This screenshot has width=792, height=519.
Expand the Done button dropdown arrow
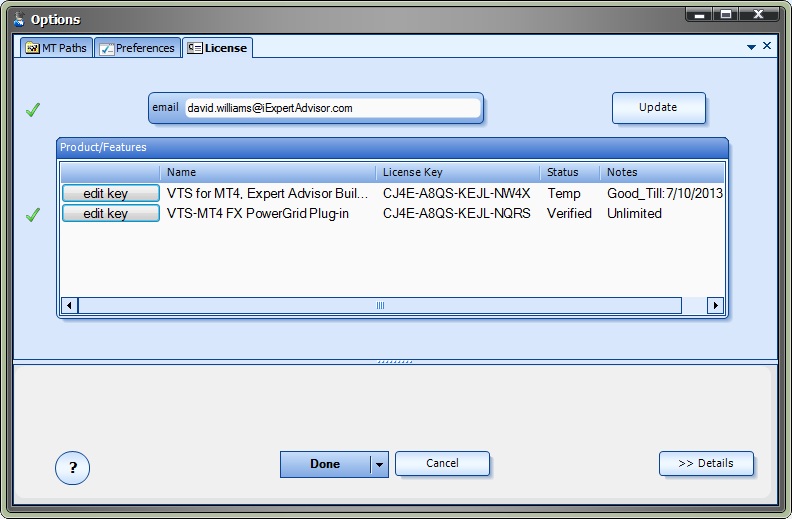(379, 464)
